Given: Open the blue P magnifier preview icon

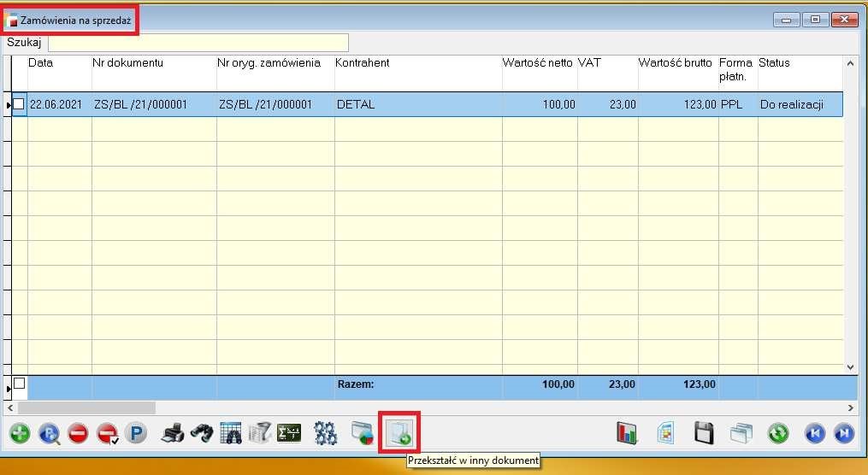Looking at the screenshot, I should pyautogui.click(x=50, y=433).
